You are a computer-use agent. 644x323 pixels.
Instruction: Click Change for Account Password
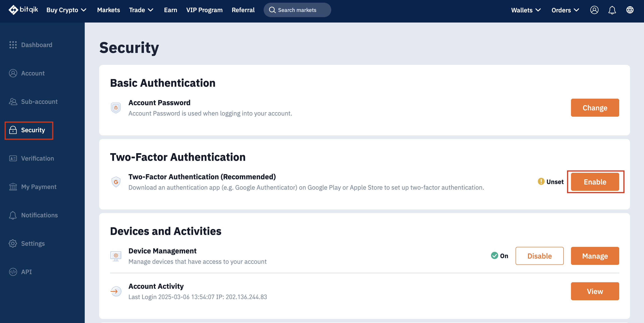(x=595, y=108)
